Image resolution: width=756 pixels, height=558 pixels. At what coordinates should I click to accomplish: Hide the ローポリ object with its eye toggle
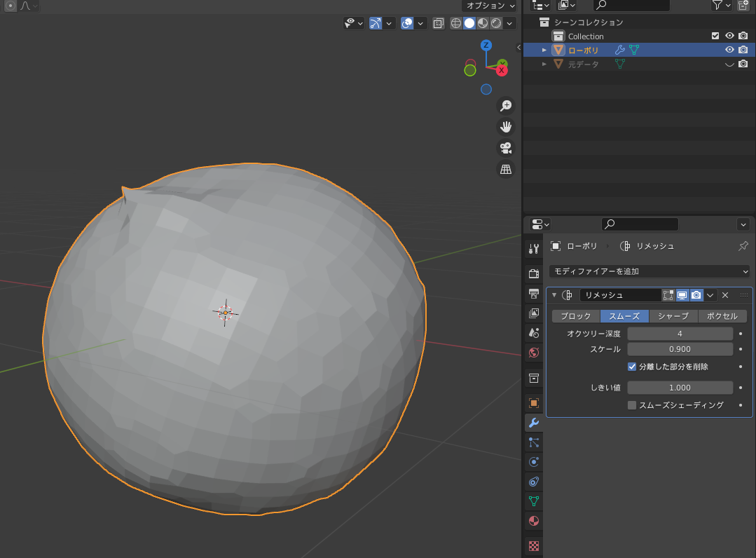point(729,50)
